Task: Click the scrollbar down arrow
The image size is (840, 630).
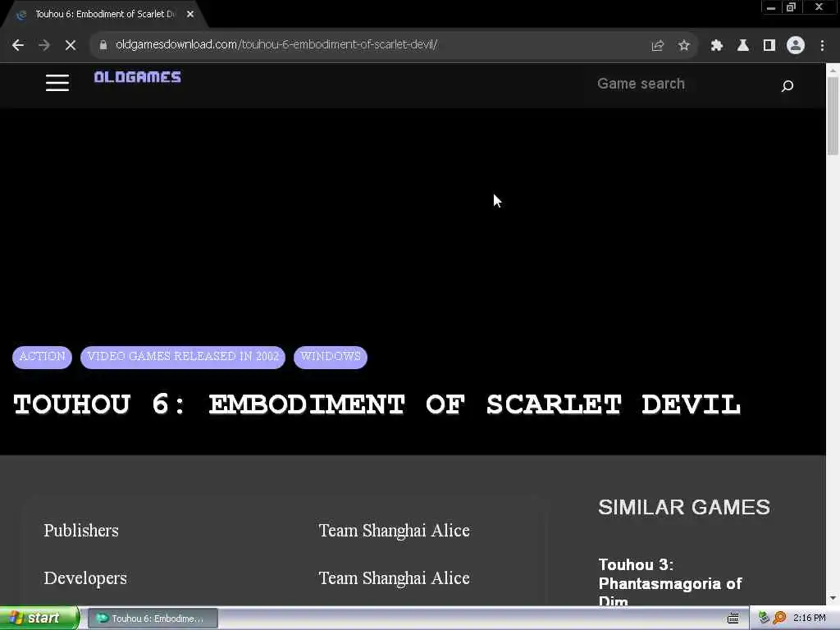Action: point(833,598)
